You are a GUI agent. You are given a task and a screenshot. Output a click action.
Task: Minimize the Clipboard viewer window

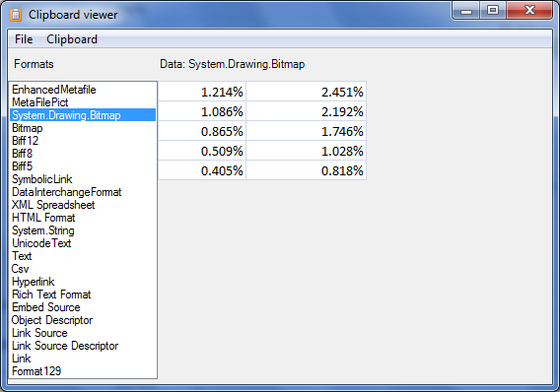pos(466,11)
